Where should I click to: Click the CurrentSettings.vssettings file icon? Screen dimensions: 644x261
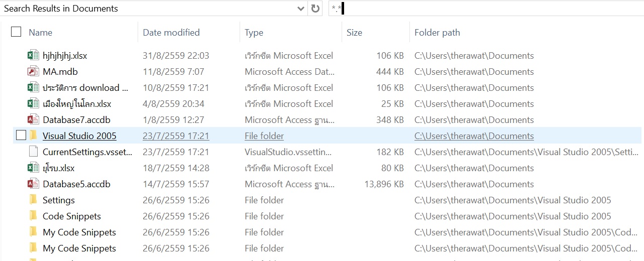tap(33, 152)
